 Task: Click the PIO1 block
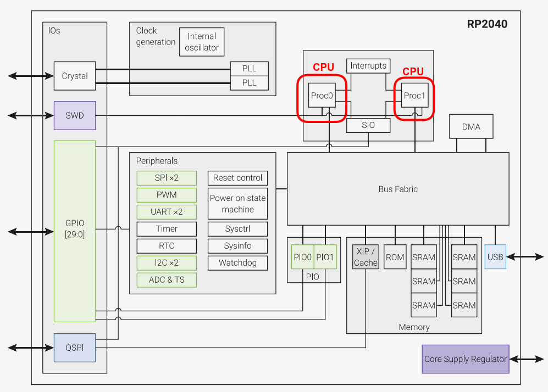click(x=325, y=257)
